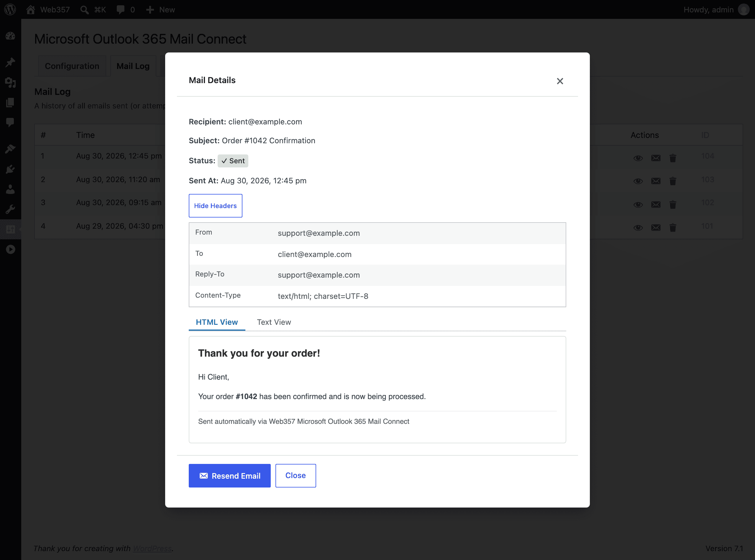Click the New plus item in admin bar

pos(160,9)
